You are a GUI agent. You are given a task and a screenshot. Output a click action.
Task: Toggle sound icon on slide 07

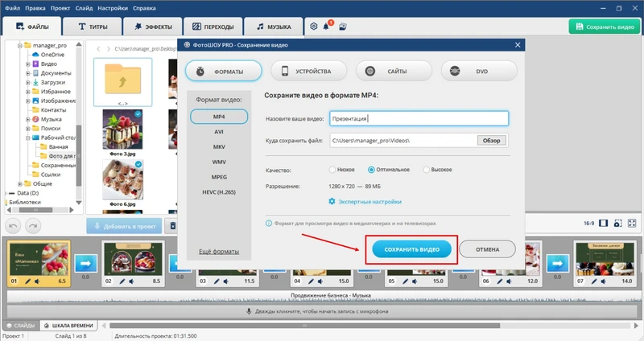point(603,281)
